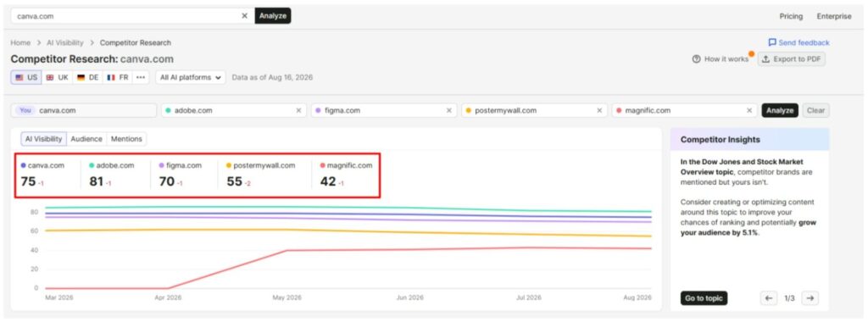
Task: Click the Send feedback link
Action: pos(798,42)
